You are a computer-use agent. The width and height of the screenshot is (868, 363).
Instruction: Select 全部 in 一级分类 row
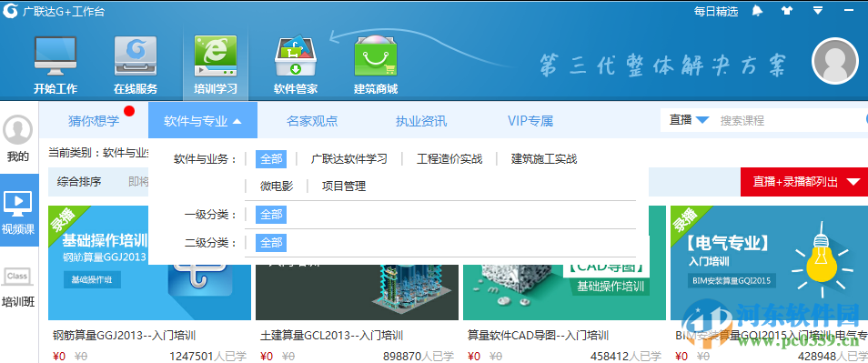pyautogui.click(x=271, y=215)
